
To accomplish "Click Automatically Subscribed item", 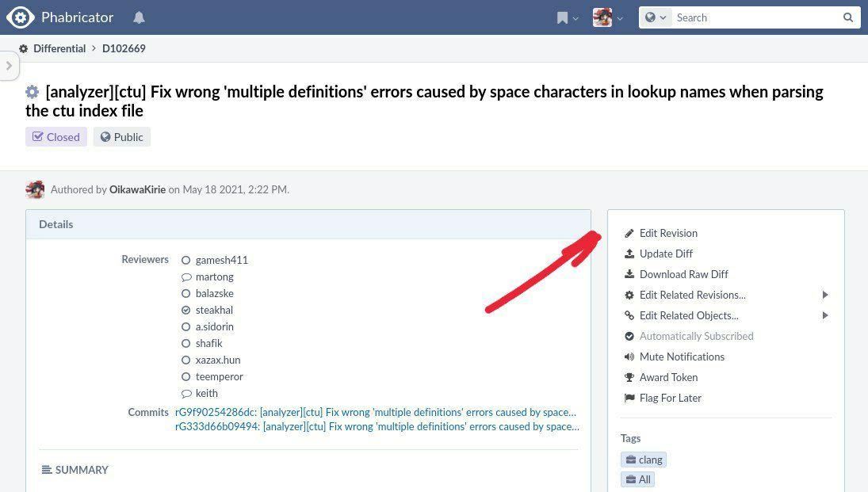I will (697, 336).
